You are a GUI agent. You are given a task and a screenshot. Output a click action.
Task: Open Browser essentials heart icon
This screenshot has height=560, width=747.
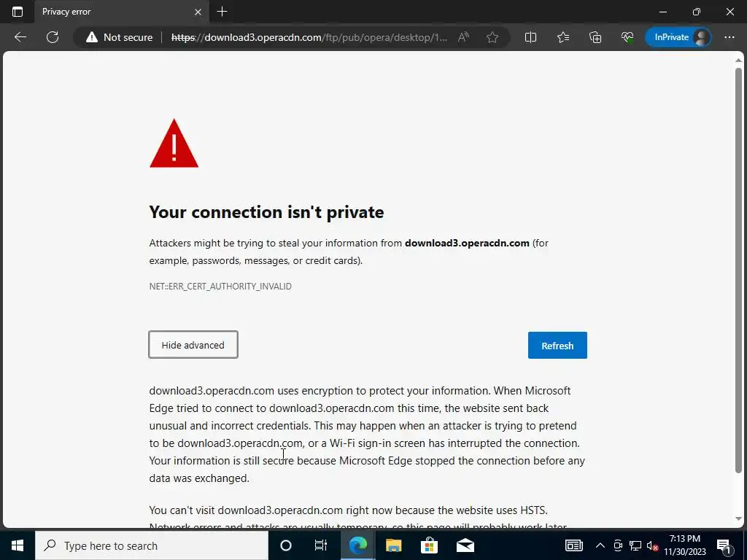click(x=627, y=37)
